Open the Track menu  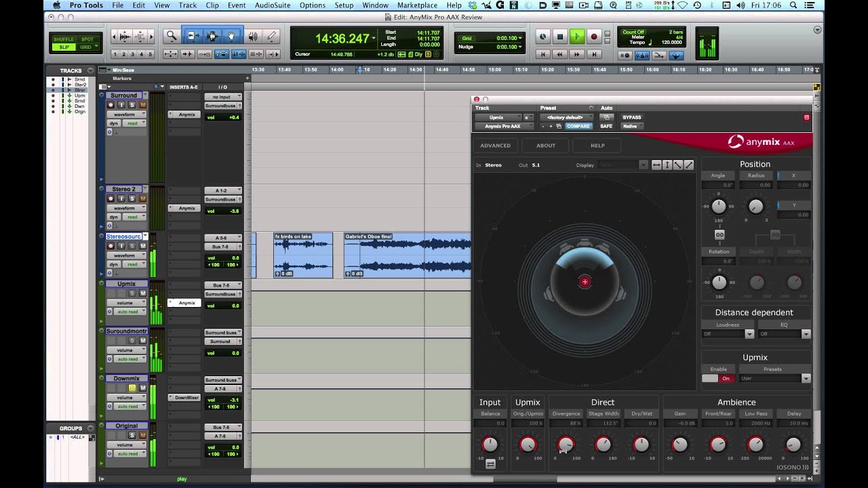coord(188,5)
